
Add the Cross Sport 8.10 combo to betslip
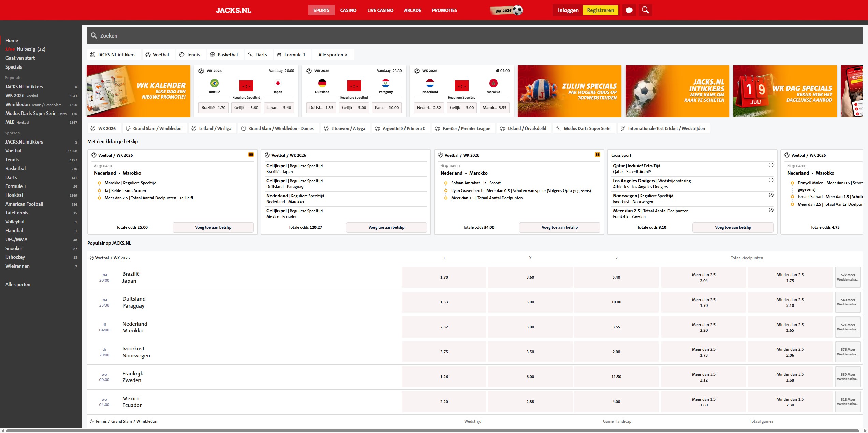(733, 227)
